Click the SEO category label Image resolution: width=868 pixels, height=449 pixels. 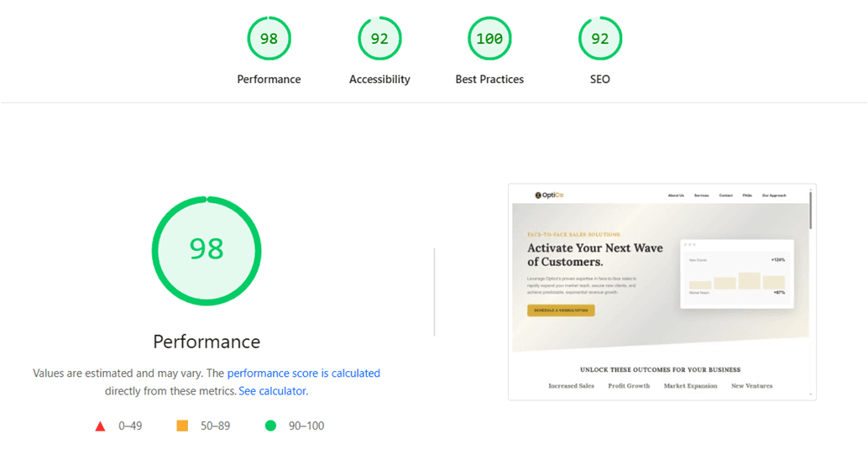coord(600,79)
